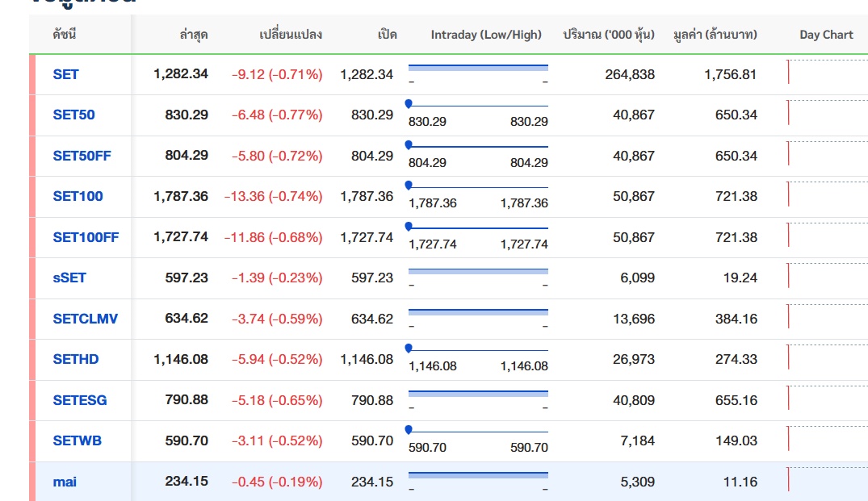The image size is (868, 501).
Task: Open the SET100 index details
Action: pyautogui.click(x=78, y=196)
